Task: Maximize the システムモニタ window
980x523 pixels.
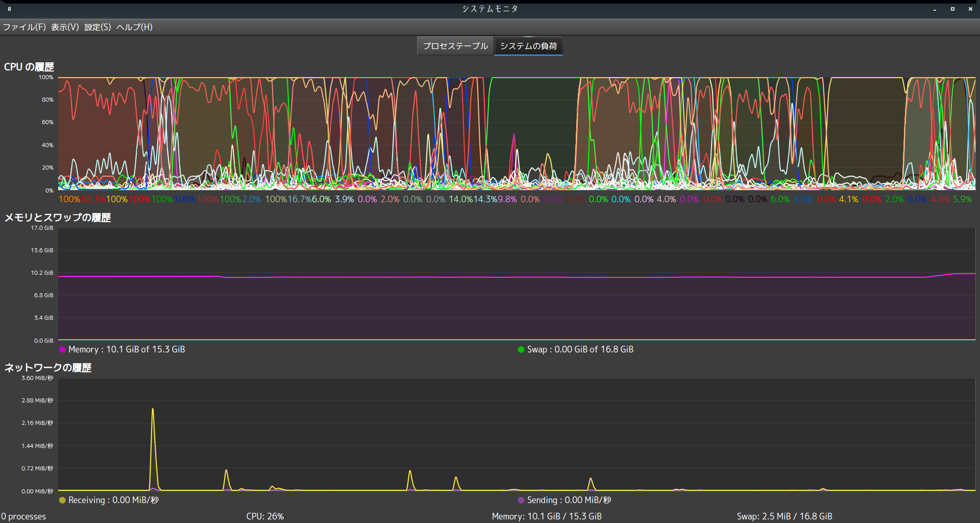Action: click(952, 9)
